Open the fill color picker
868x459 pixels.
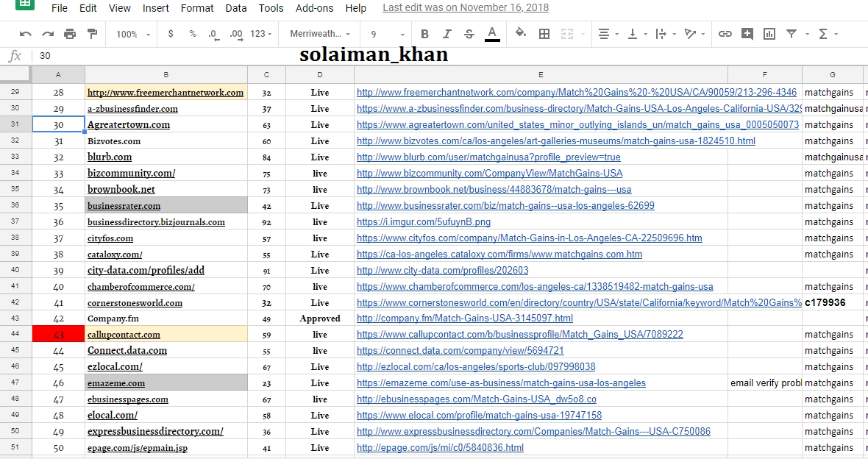(521, 34)
